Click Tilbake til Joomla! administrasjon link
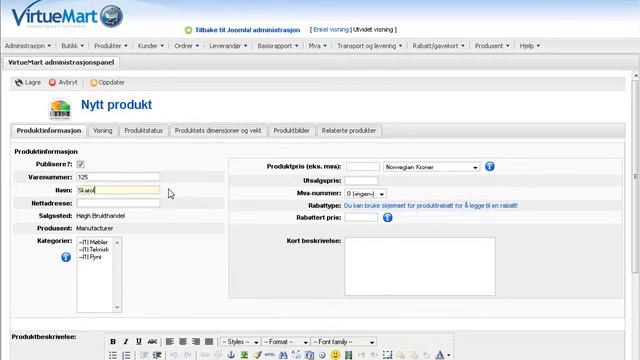Screen dimensions: 640x360 (x=247, y=30)
